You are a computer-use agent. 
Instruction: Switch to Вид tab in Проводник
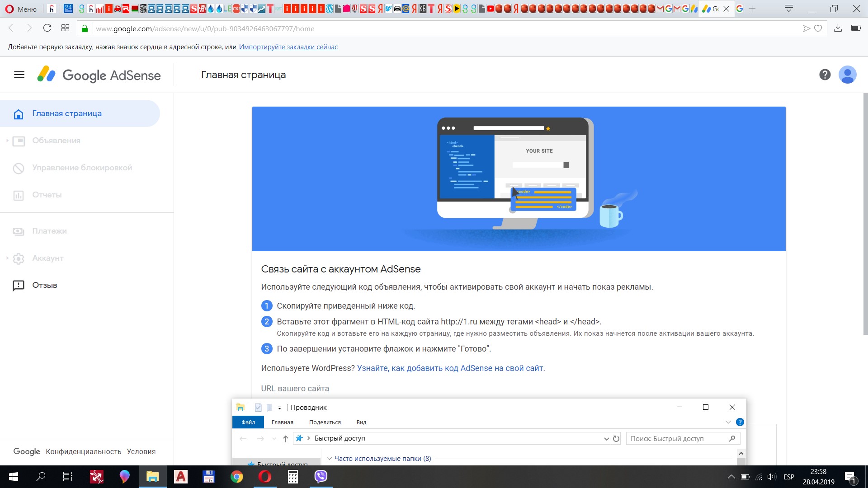(x=361, y=422)
